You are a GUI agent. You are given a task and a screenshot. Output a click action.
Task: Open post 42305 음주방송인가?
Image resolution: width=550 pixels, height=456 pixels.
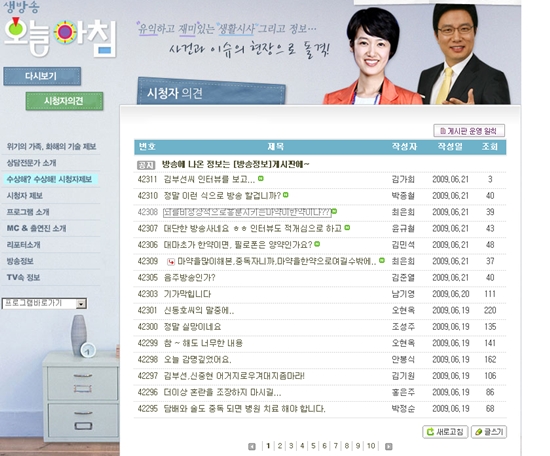click(x=189, y=278)
